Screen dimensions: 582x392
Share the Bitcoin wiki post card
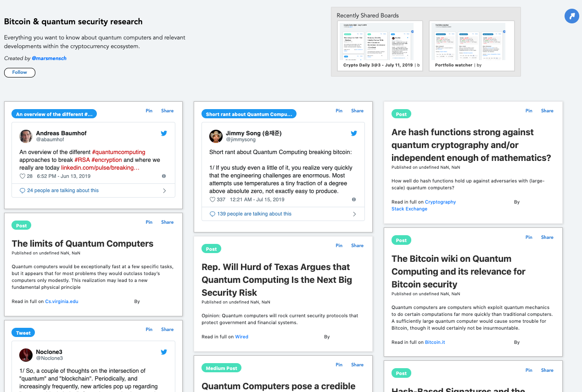[548, 237]
